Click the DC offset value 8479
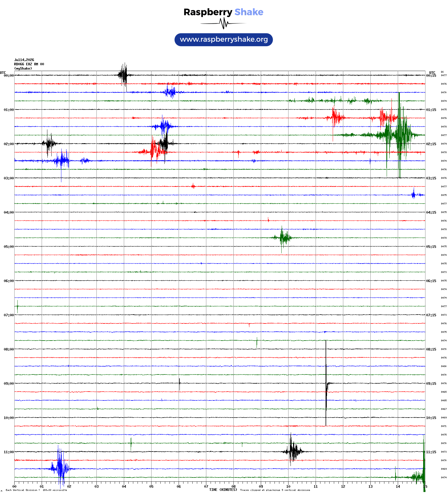Viewport: 448px width, 494px height. [444, 144]
